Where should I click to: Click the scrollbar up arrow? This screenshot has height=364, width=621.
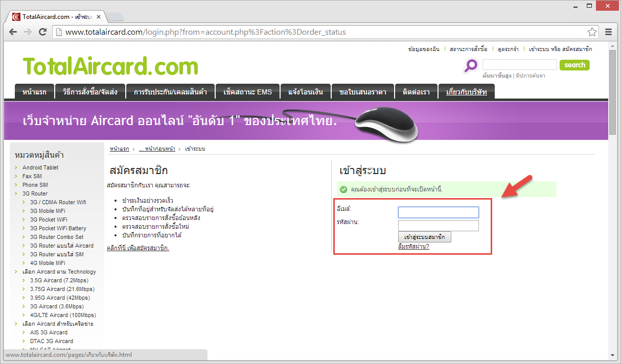[612, 46]
